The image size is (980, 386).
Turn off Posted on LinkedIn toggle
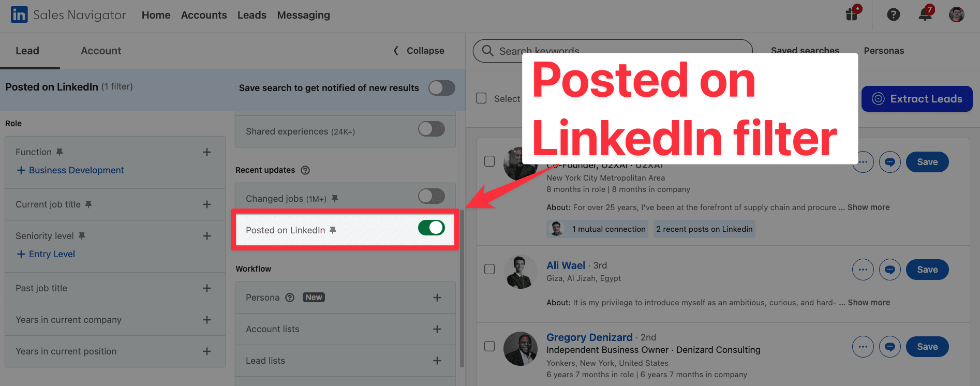click(432, 228)
